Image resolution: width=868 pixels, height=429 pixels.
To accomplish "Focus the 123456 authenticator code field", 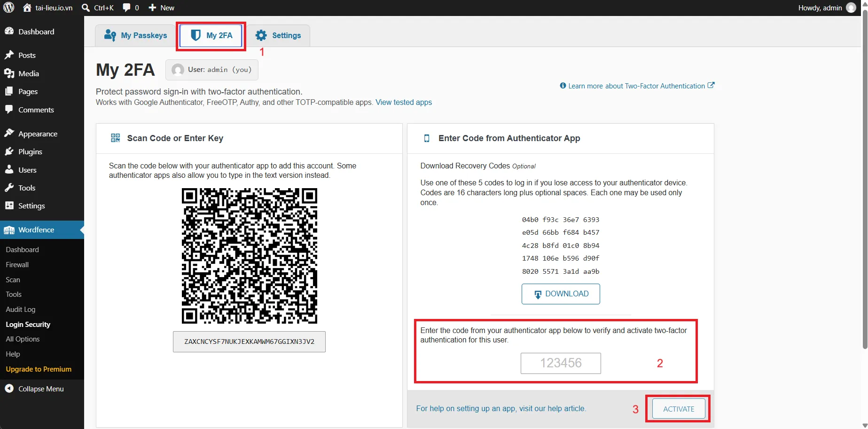I will pyautogui.click(x=561, y=363).
